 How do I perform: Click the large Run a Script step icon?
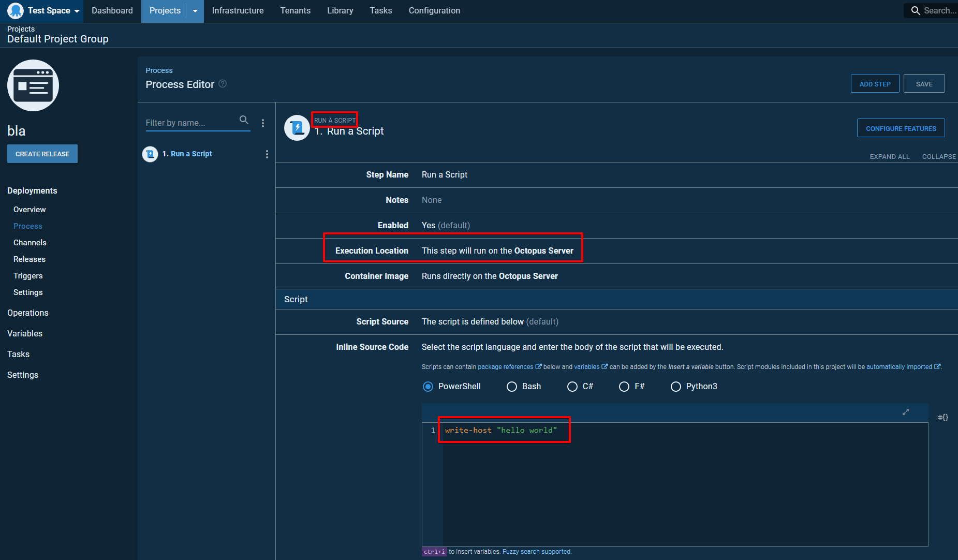pyautogui.click(x=297, y=127)
